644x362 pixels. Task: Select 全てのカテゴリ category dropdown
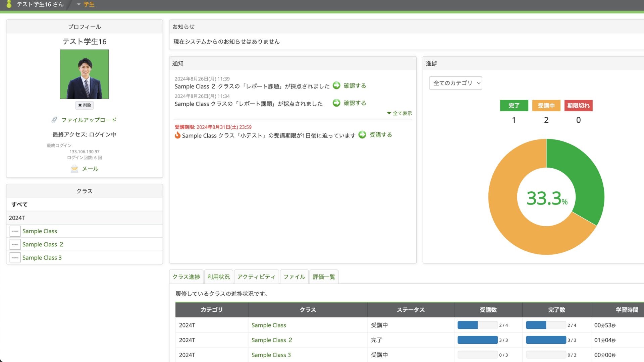[455, 83]
